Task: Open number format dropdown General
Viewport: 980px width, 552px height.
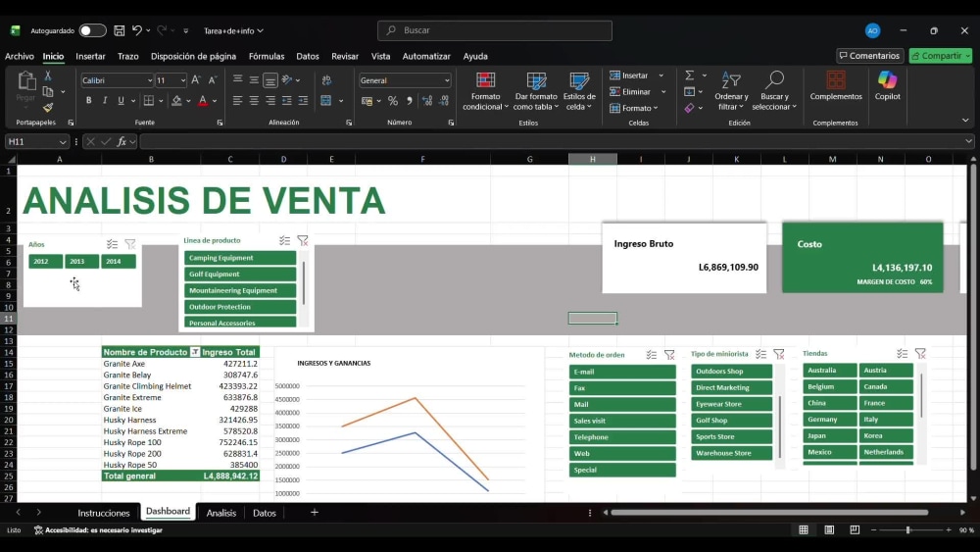Action: coord(446,80)
